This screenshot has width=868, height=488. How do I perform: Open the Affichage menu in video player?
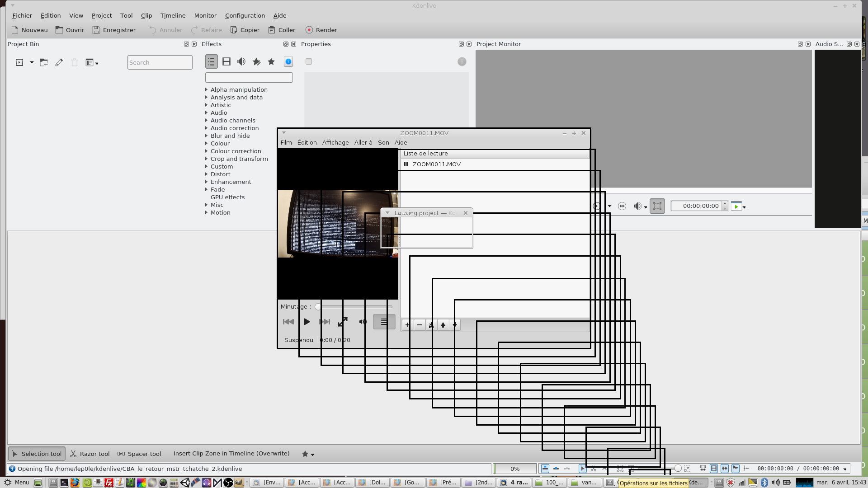coord(335,142)
